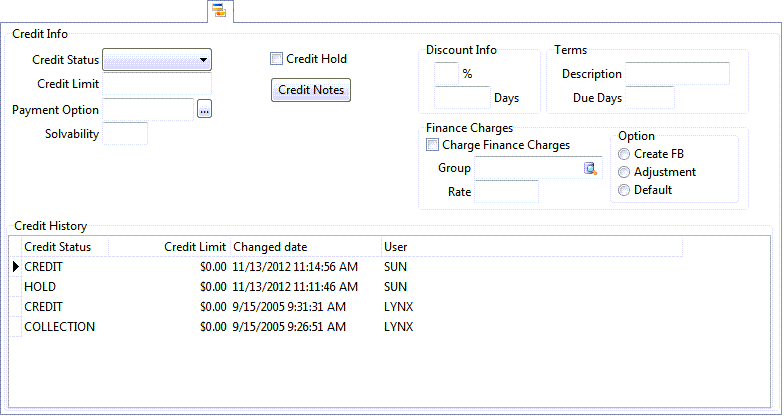Select the Default radio option
This screenshot has height=416, width=784.
pos(625,190)
